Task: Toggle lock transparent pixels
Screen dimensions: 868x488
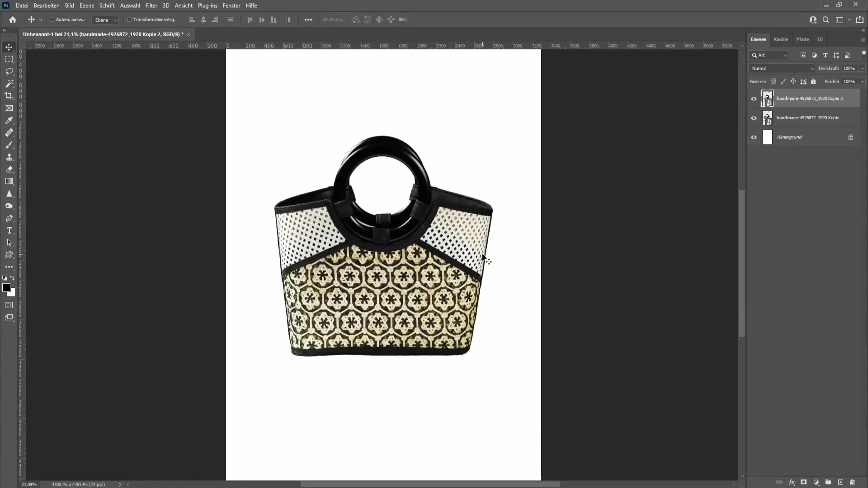Action: click(773, 81)
